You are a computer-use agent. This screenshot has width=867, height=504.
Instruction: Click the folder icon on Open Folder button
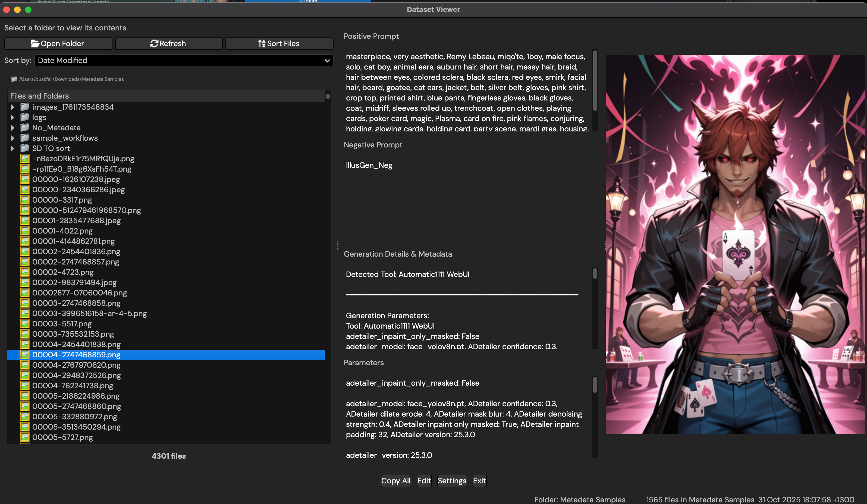tap(35, 43)
